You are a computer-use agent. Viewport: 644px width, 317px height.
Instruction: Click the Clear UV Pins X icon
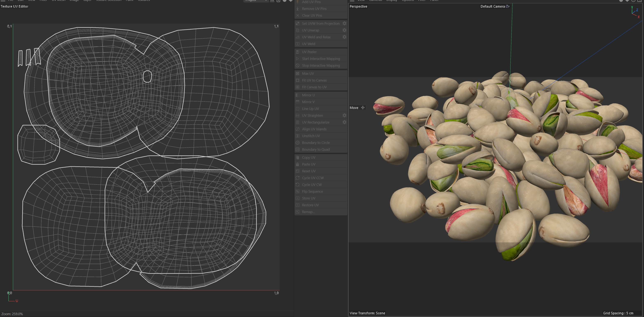tap(297, 15)
